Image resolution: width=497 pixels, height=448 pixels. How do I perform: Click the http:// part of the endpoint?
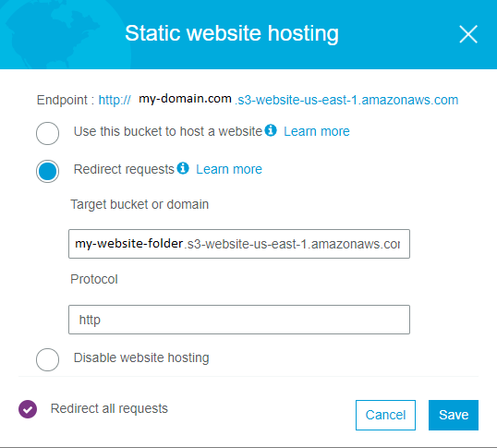[115, 100]
